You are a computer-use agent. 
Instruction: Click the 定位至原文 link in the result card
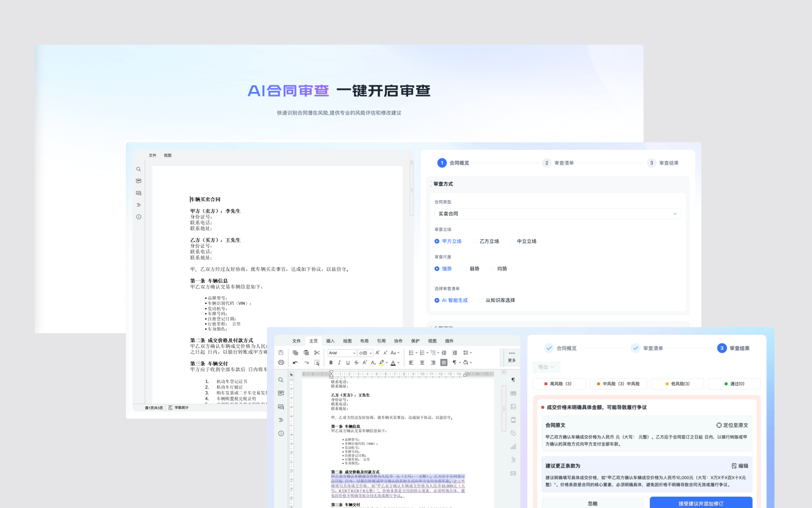(x=732, y=425)
